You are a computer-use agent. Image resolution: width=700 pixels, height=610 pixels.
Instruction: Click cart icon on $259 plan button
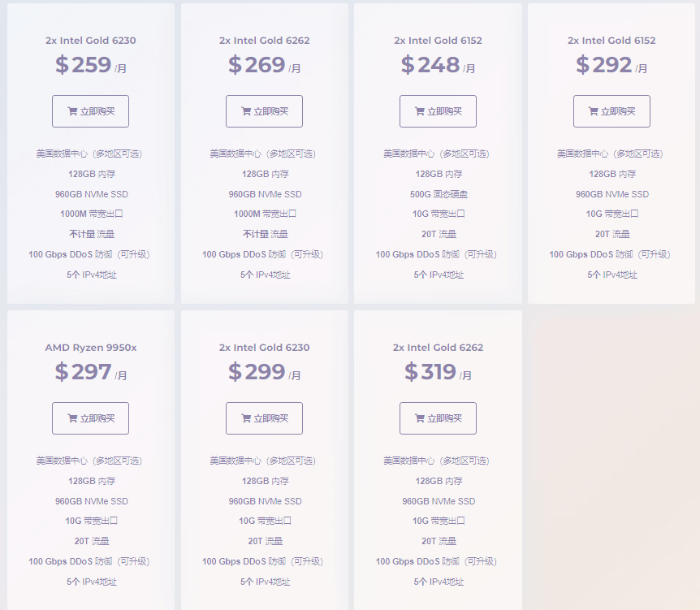click(72, 111)
